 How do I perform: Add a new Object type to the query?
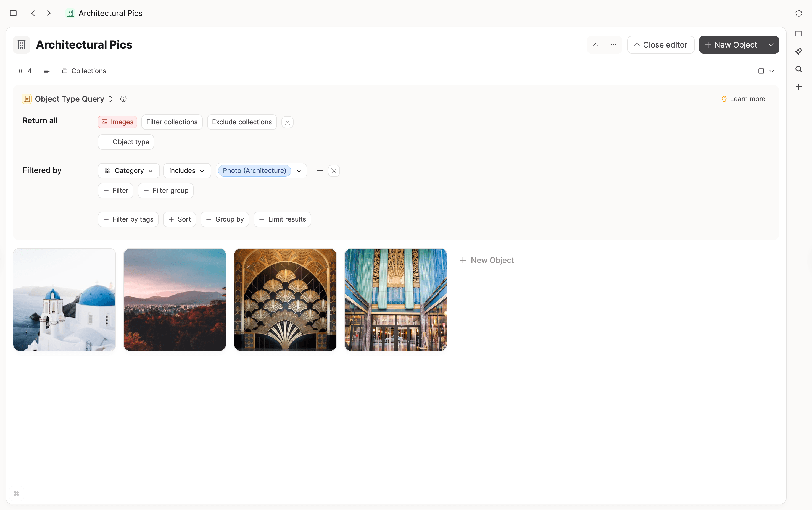pyautogui.click(x=125, y=142)
